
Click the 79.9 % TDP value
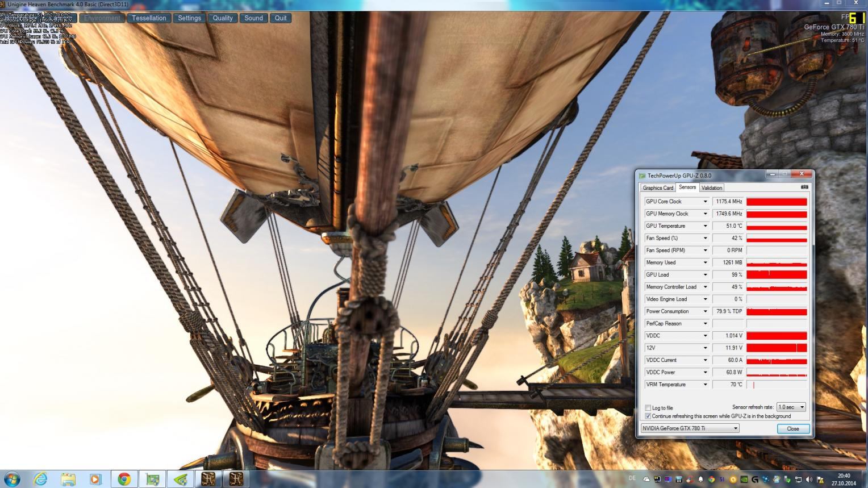pos(728,311)
